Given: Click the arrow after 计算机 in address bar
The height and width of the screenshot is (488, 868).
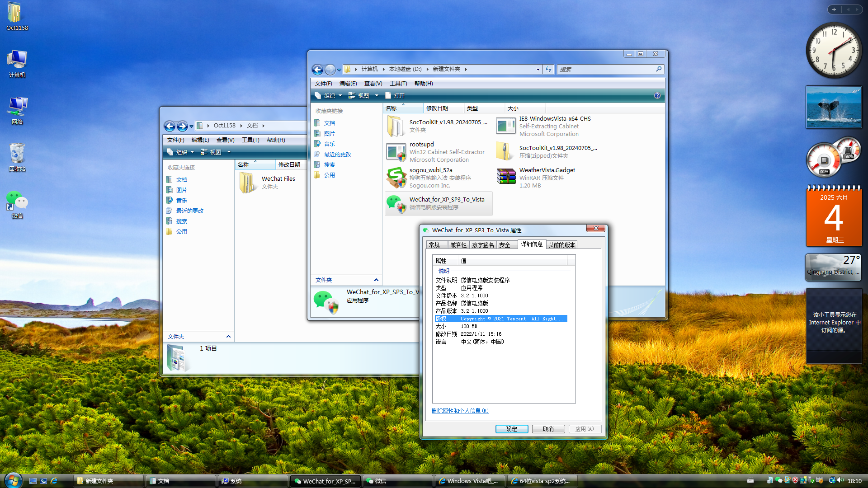Looking at the screenshot, I should click(x=383, y=70).
